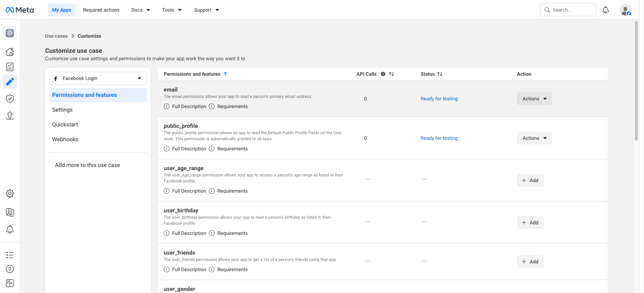Screen dimensions: 644x293
Task: Sort by API Calls arrows
Action: point(392,74)
